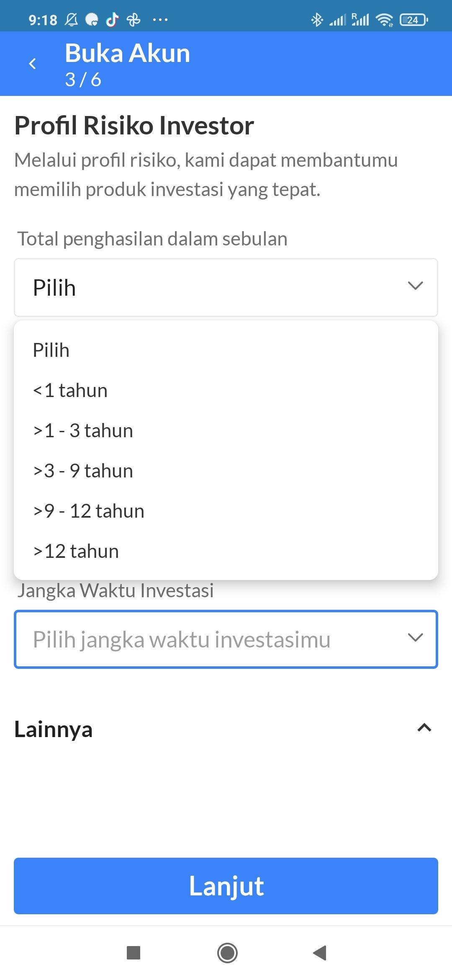
Task: Tap the back arrow in header
Action: point(32,64)
